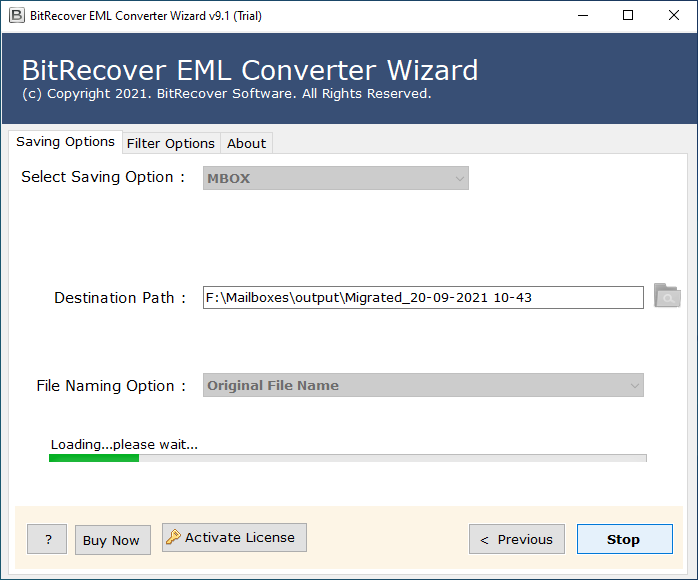
Task: Click the 'File Naming Option :' label
Action: (111, 385)
